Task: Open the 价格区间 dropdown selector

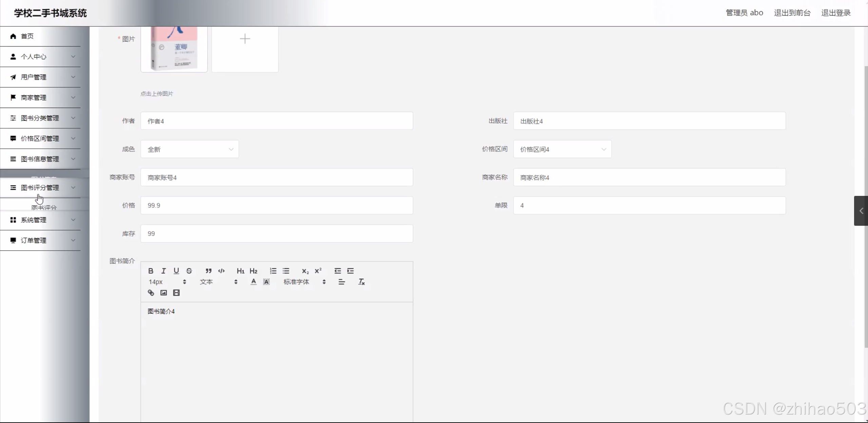Action: [562, 149]
